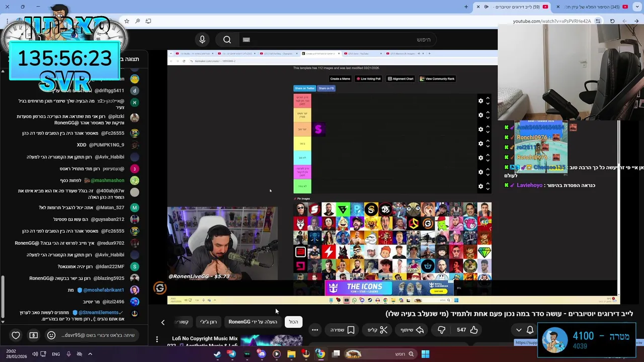Click Alignment Chart in the video

tap(400, 79)
